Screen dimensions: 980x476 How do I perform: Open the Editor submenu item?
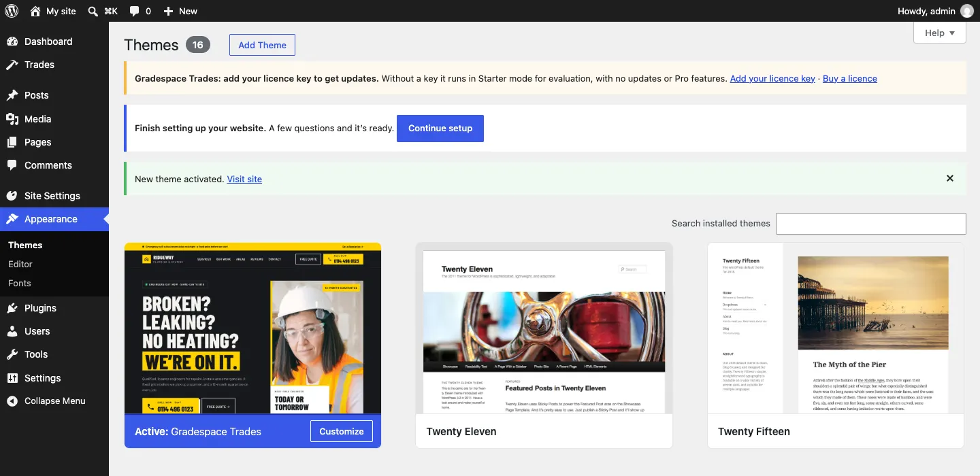(20, 264)
